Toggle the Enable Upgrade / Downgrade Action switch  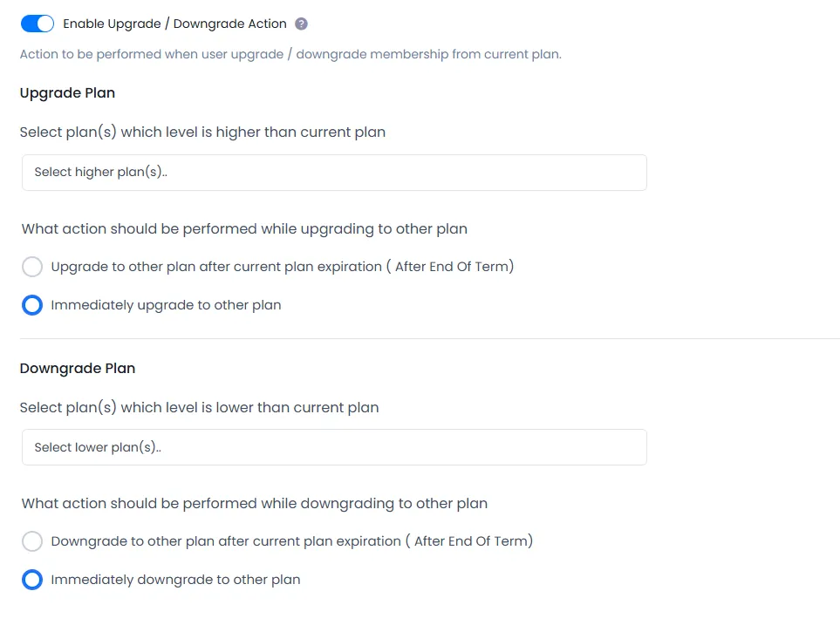point(38,24)
